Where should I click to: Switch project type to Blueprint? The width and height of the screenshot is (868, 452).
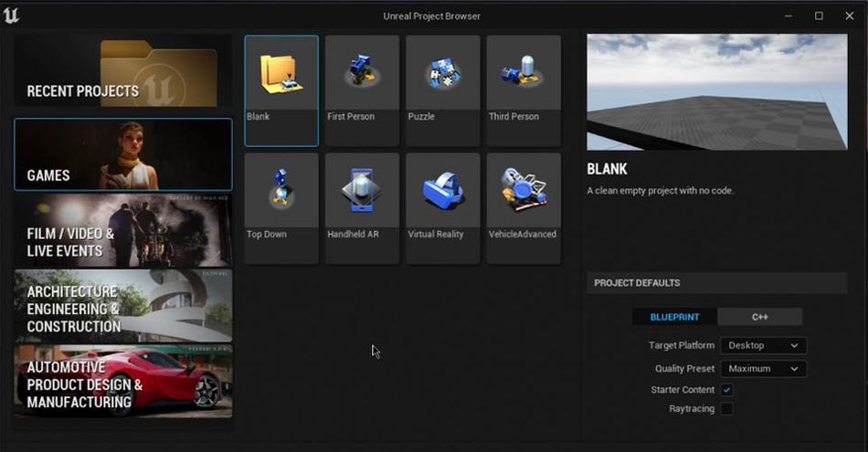point(675,317)
